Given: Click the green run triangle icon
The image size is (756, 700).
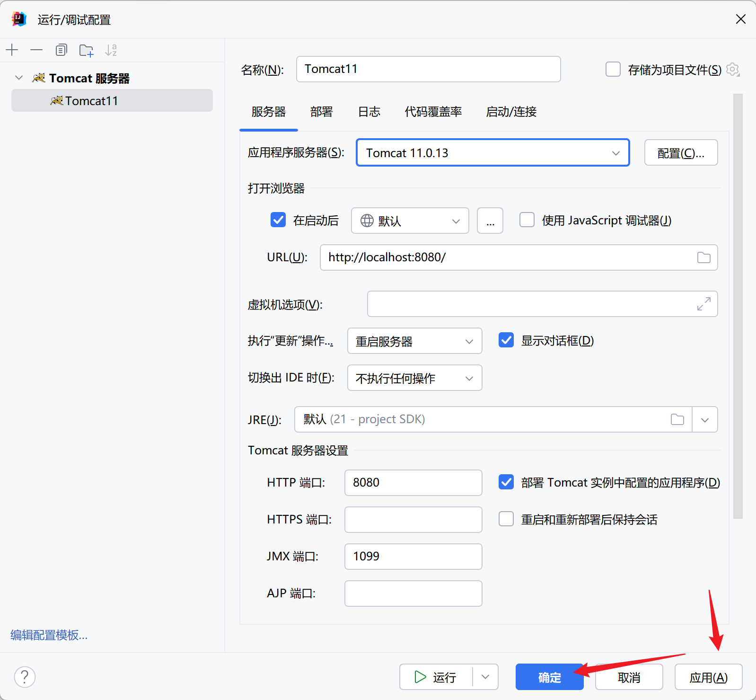Looking at the screenshot, I should (420, 677).
